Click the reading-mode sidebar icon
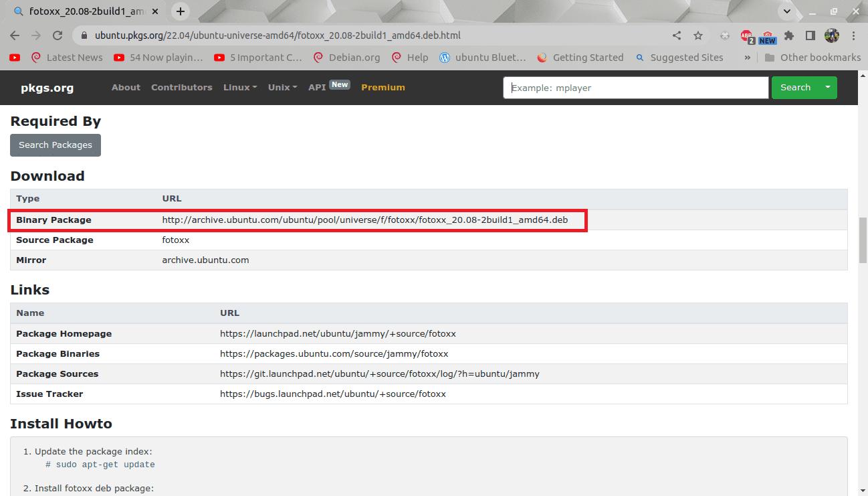 coord(810,35)
